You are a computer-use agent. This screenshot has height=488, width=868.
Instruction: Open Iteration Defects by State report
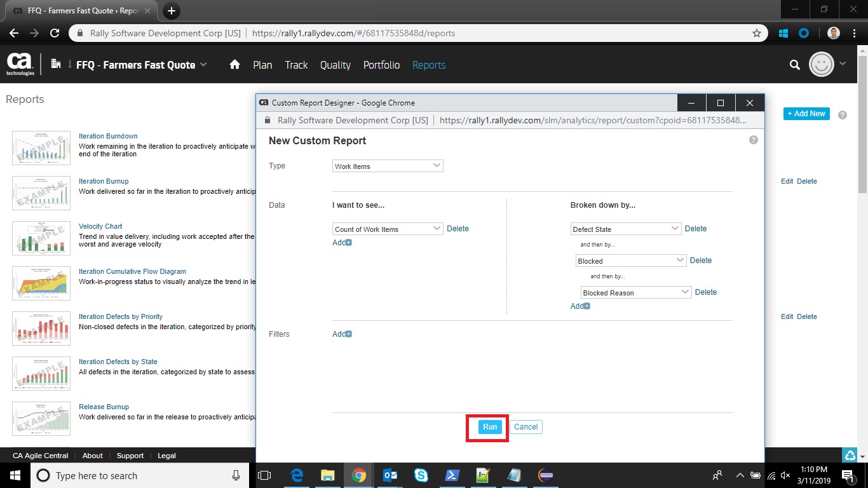tap(118, 362)
